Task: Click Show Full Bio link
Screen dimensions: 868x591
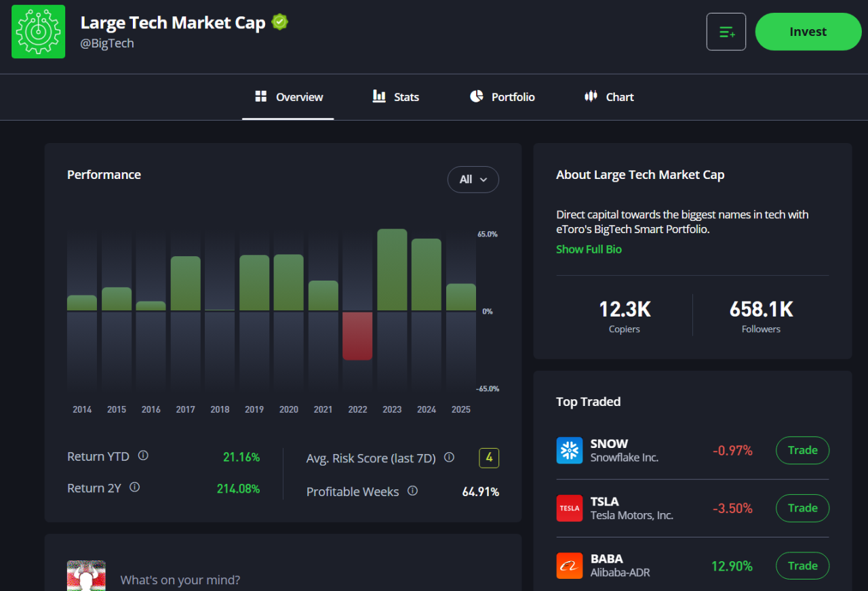Action: [x=589, y=249]
